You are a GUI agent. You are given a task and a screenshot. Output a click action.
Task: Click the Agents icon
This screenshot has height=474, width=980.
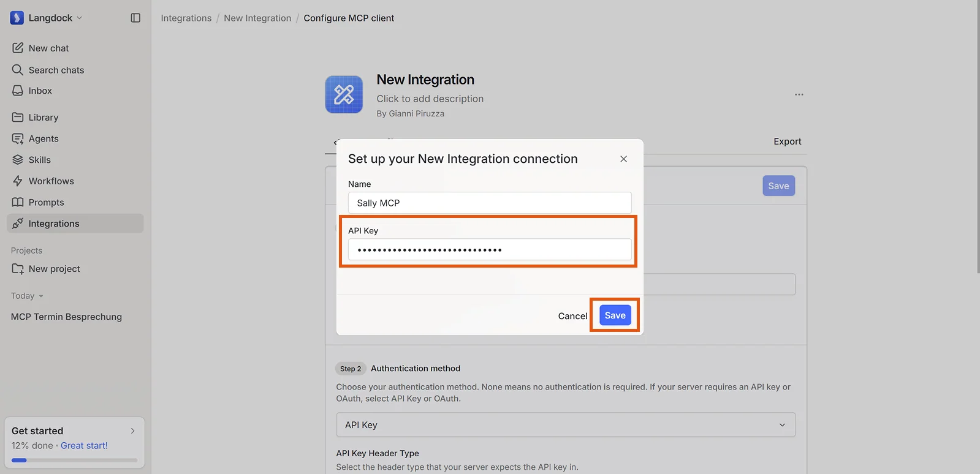[x=18, y=138]
